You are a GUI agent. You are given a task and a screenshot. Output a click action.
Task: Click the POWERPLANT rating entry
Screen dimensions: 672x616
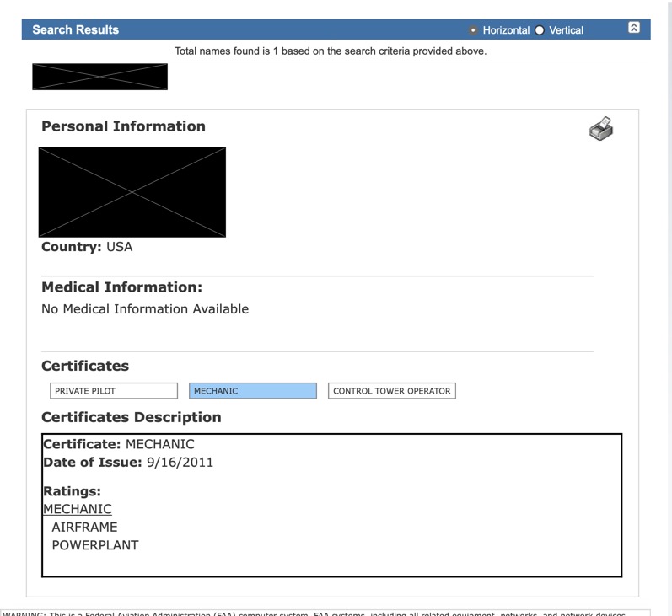point(95,545)
